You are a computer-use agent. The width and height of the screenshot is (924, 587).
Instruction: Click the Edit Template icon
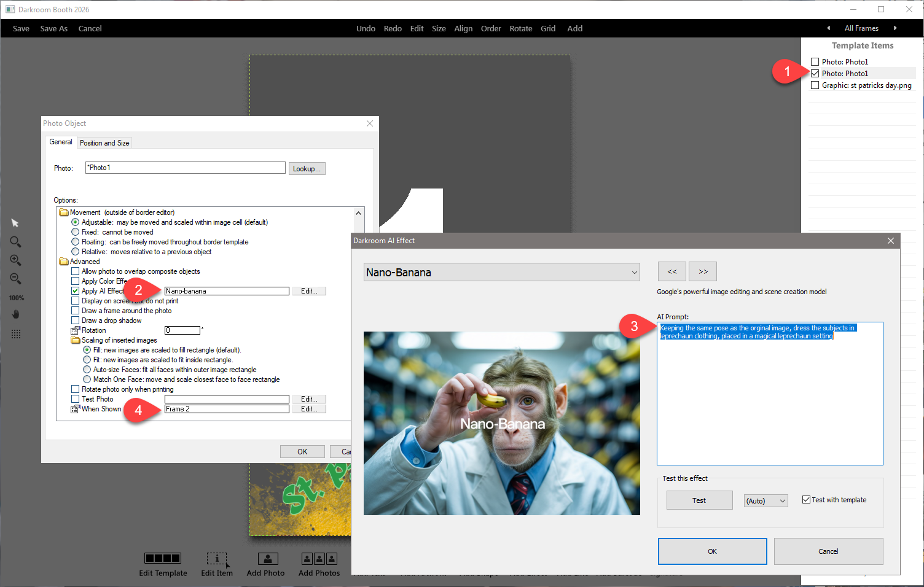tap(163, 558)
